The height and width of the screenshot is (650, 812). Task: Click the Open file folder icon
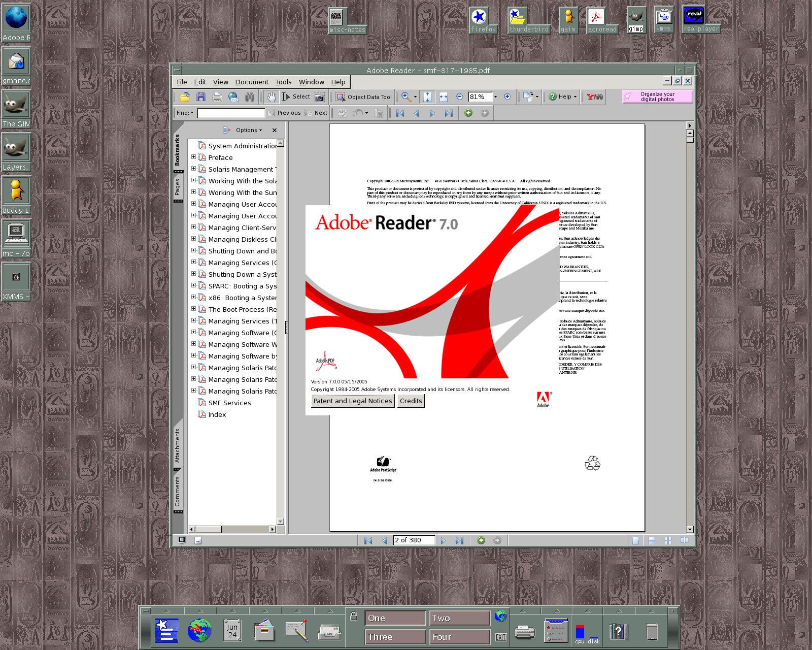coord(184,96)
